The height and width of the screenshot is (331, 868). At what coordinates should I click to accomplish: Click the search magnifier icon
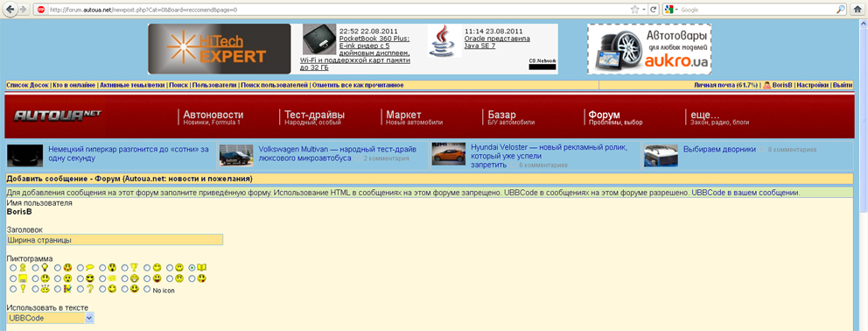[x=856, y=10]
